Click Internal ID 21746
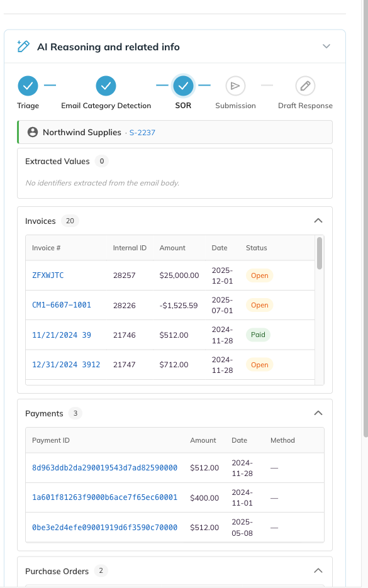Screen dimensions: 368x588 [x=124, y=335]
